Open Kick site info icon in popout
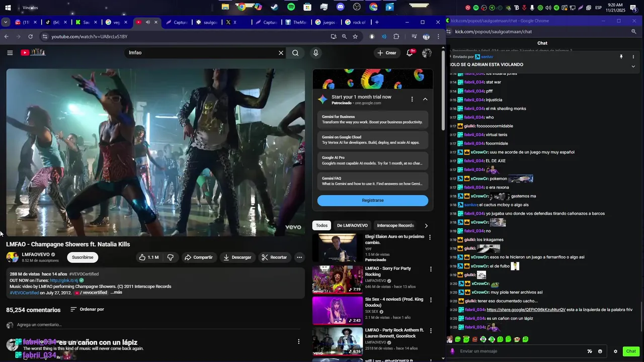 [x=449, y=31]
